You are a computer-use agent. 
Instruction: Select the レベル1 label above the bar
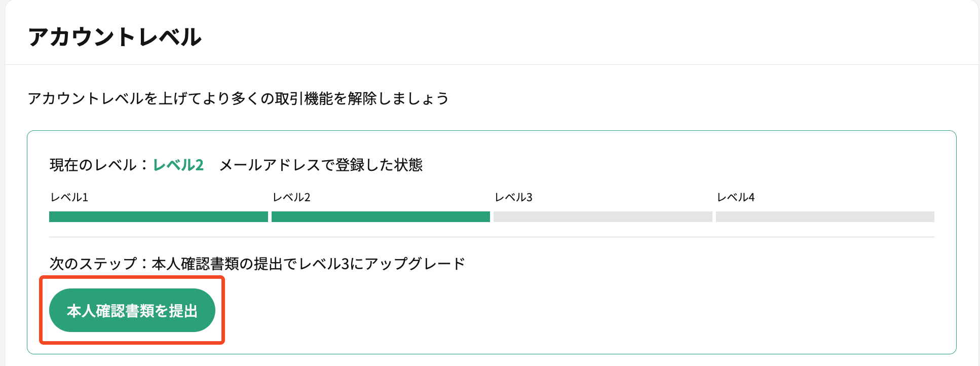click(x=69, y=197)
